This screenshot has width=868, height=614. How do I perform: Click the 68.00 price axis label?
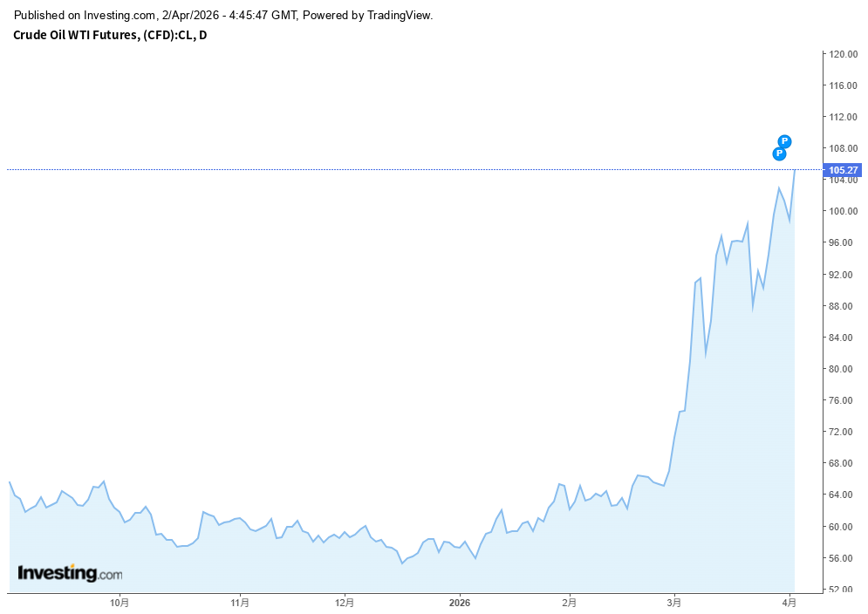[843, 463]
